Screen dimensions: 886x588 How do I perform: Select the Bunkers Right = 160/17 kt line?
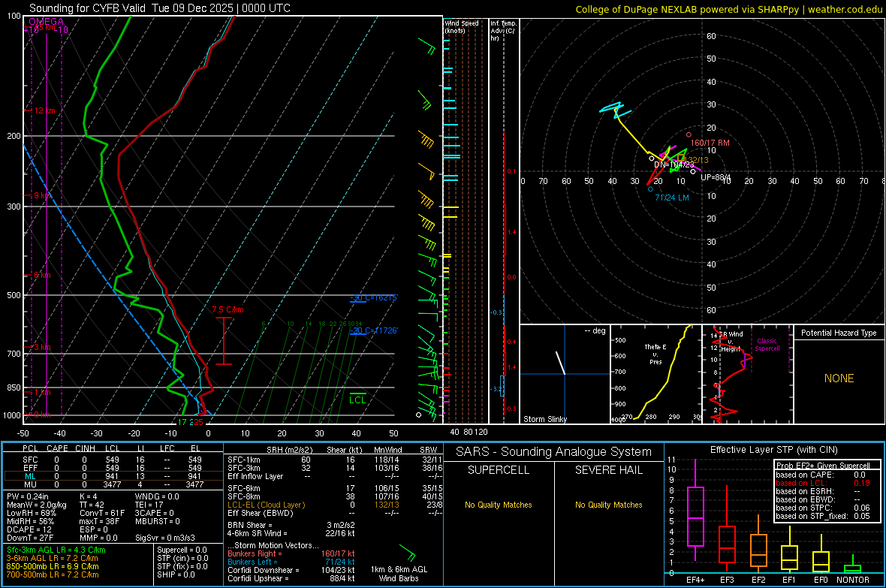click(x=291, y=554)
